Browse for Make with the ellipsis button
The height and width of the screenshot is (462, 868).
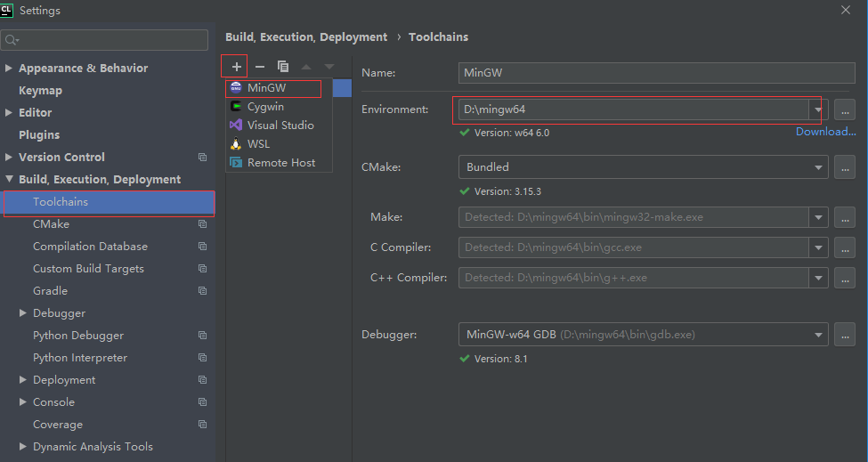coord(845,218)
